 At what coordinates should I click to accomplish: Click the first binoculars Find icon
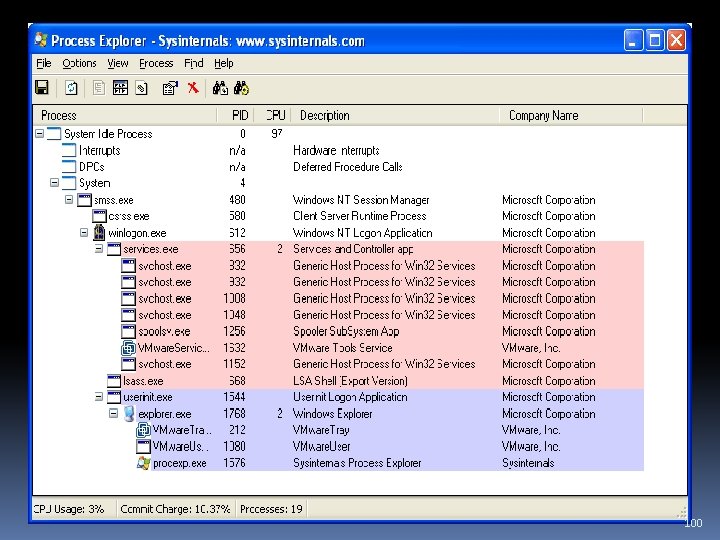[x=220, y=87]
